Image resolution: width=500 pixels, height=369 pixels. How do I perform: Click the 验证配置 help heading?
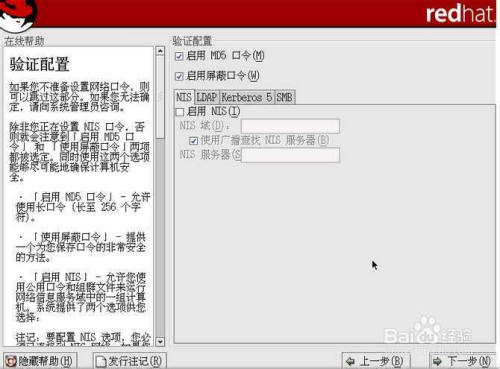point(40,64)
